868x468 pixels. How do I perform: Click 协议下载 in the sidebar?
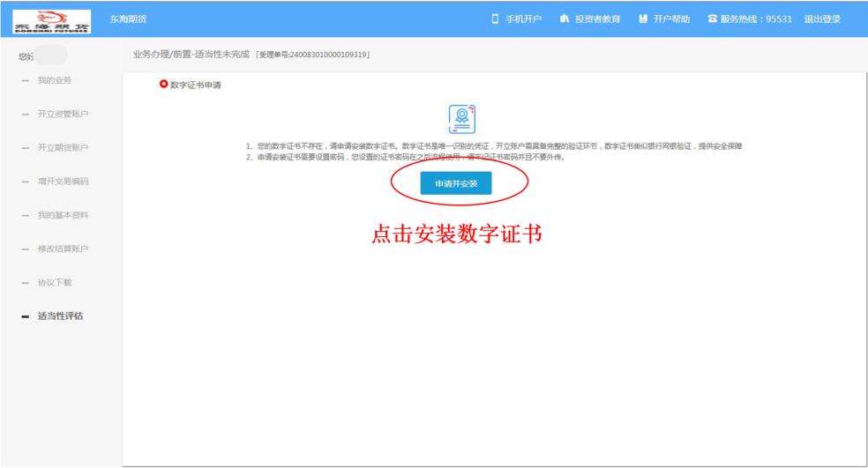(55, 282)
